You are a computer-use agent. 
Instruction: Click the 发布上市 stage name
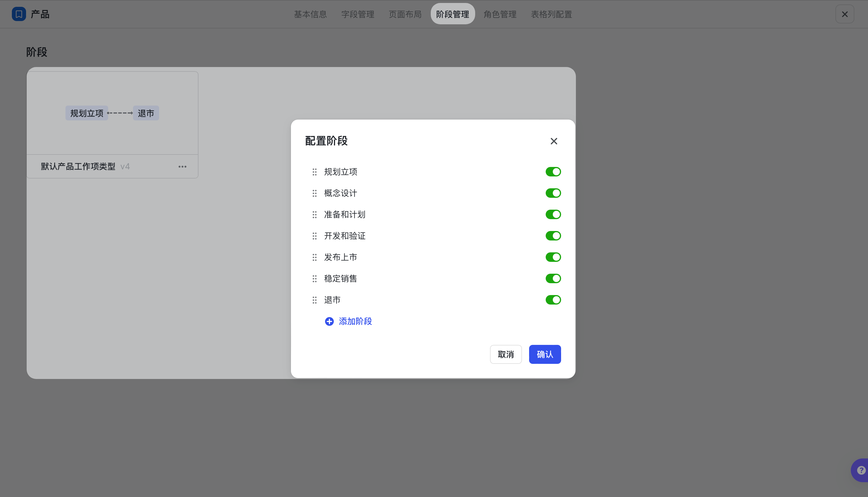click(x=341, y=257)
